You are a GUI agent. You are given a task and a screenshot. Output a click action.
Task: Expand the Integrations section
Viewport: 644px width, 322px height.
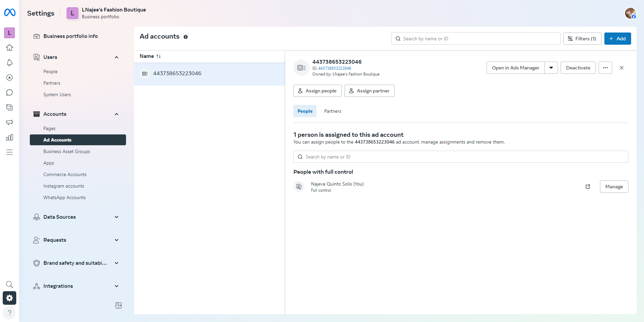pyautogui.click(x=117, y=286)
